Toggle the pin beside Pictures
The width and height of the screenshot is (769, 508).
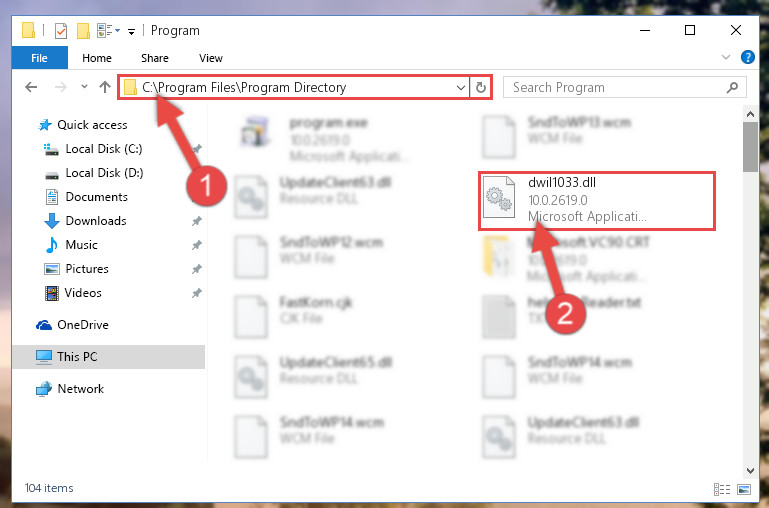197,269
